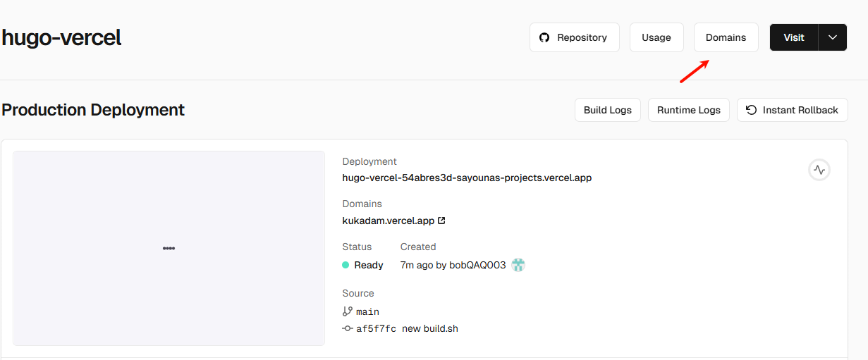This screenshot has height=360, width=868.
Task: Click the GitHub icon in Repository button
Action: 544,37
